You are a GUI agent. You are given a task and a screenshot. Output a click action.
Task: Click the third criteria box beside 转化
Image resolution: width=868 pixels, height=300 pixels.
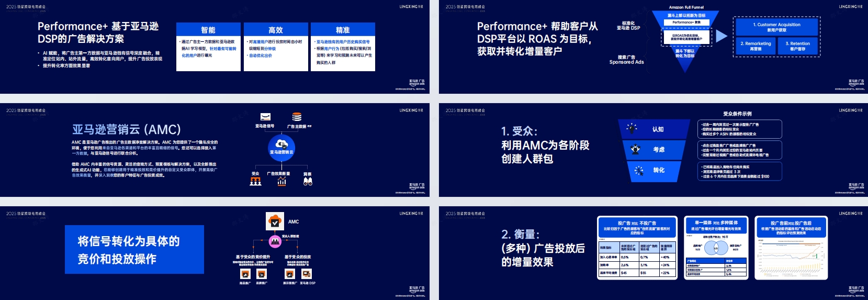(x=740, y=171)
